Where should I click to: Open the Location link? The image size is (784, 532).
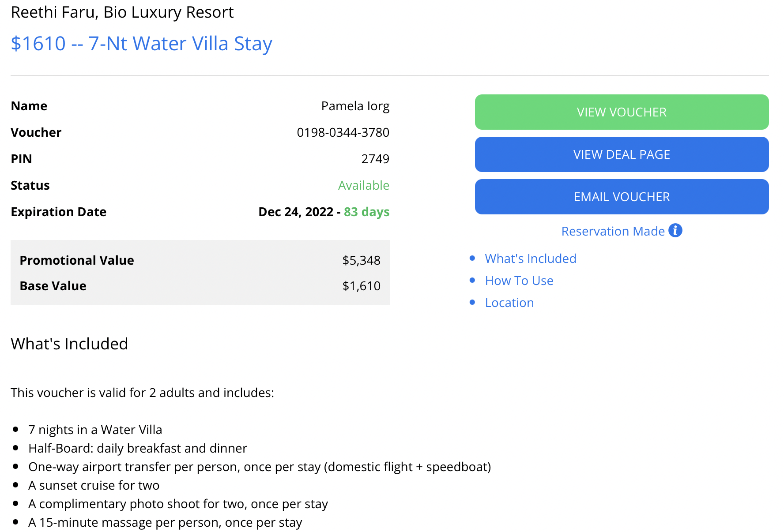(x=509, y=303)
